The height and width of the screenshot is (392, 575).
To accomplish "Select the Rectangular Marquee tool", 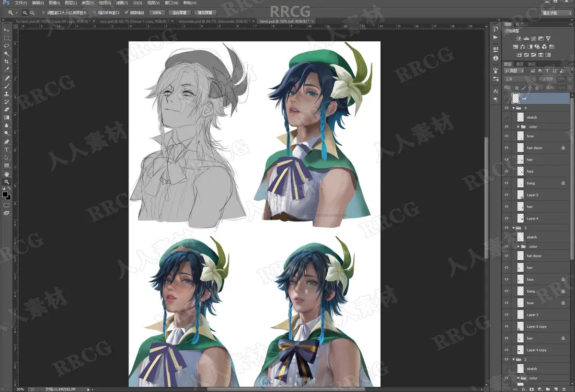I will [x=7, y=38].
